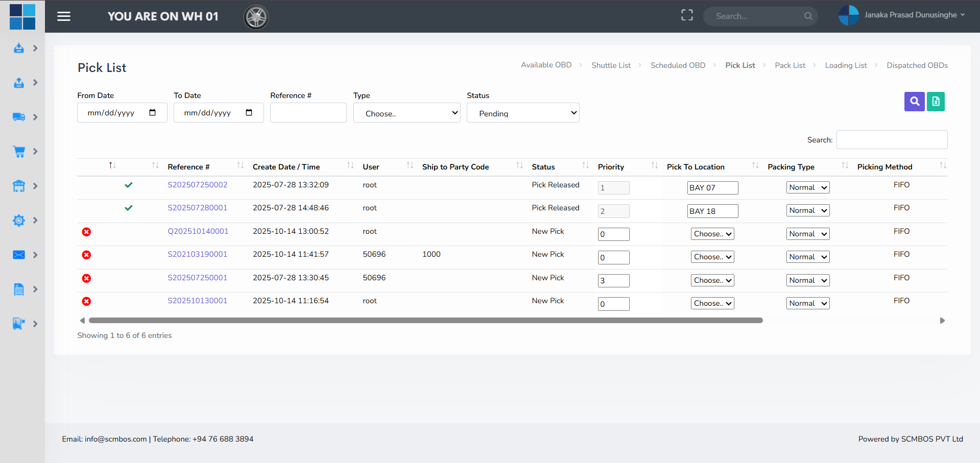Click the scrollbar right arrow
980x463 pixels.
coord(942,321)
